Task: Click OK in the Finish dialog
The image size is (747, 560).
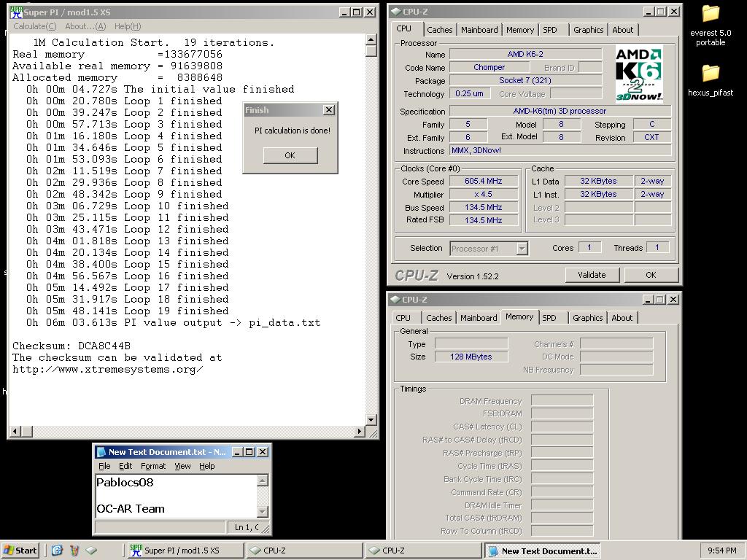Action: tap(290, 155)
